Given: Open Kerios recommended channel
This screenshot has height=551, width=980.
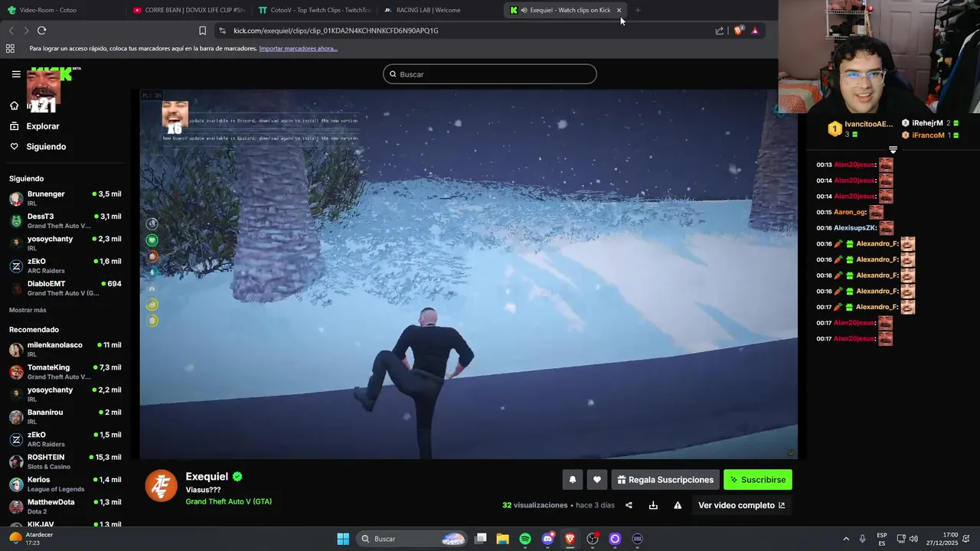Looking at the screenshot, I should pyautogui.click(x=65, y=484).
